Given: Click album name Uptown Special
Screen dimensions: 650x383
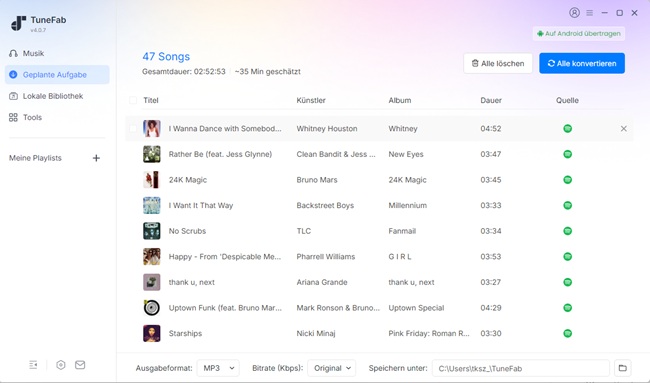Looking at the screenshot, I should coord(416,308).
